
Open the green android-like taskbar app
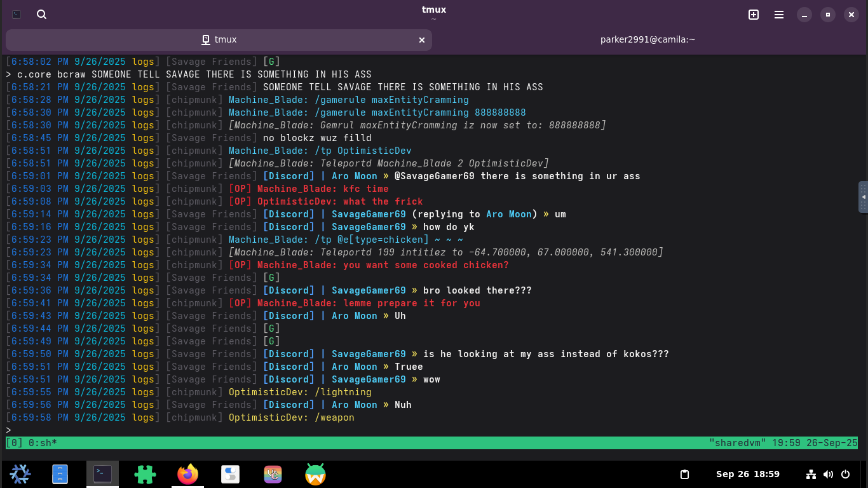315,474
